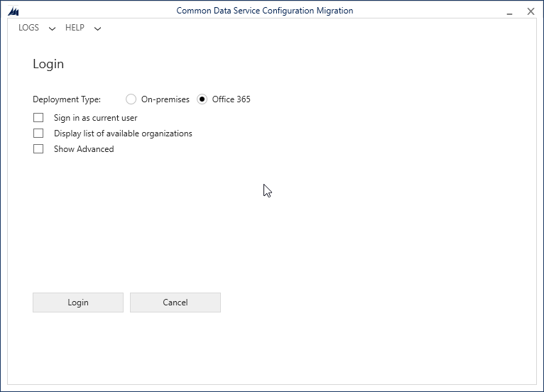Screen dimensions: 544x392
Task: Open the HELP menu
Action: coord(75,28)
